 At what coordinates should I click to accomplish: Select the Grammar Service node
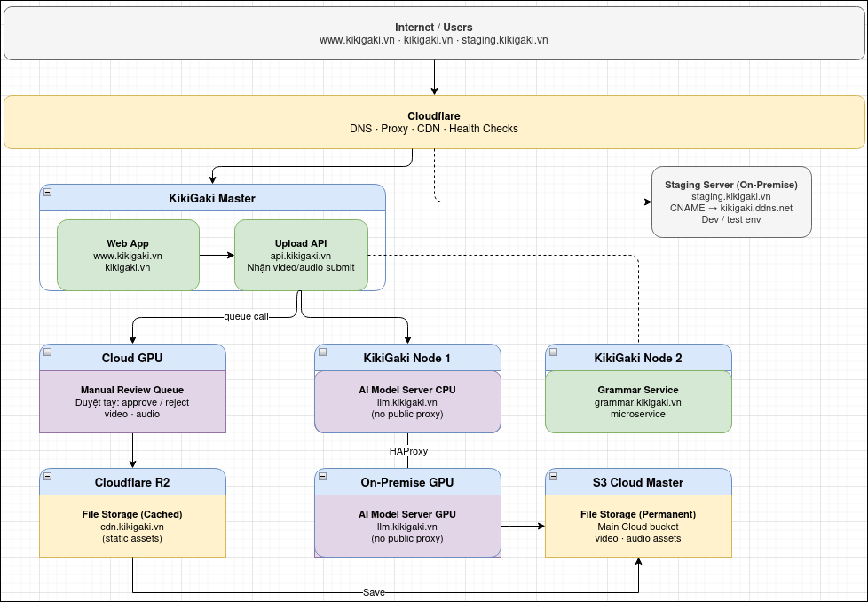(x=638, y=401)
